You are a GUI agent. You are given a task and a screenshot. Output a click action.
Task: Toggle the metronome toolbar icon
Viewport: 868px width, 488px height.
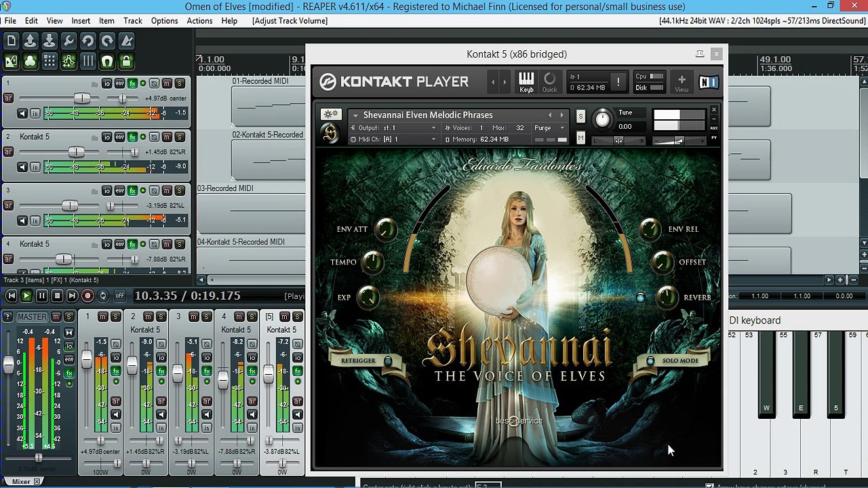126,42
